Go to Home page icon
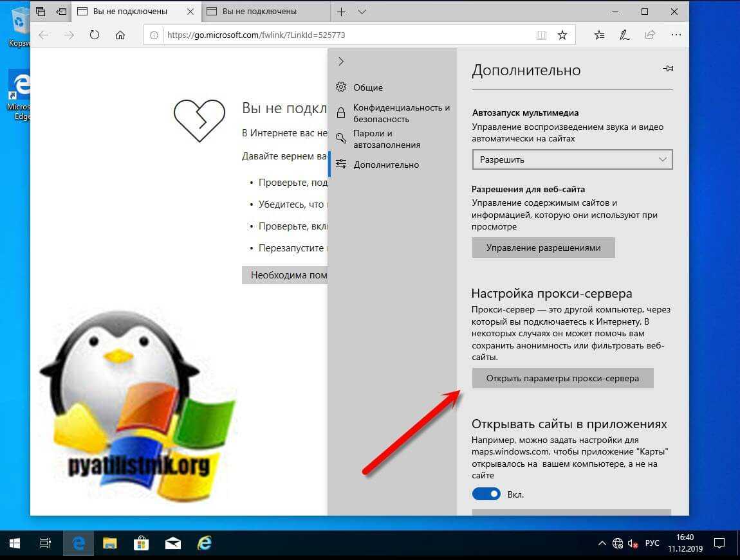The height and width of the screenshot is (560, 740). point(120,35)
